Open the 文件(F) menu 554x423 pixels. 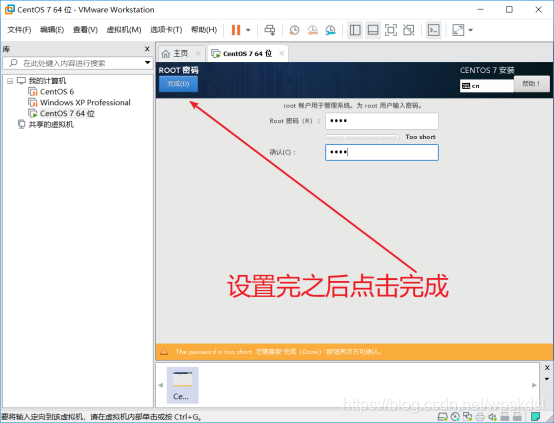19,30
